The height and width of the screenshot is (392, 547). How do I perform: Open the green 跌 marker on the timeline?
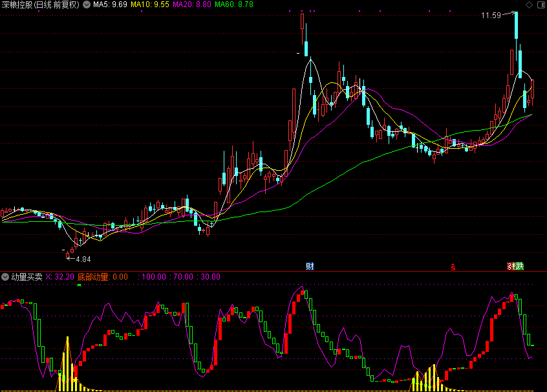[x=519, y=267]
